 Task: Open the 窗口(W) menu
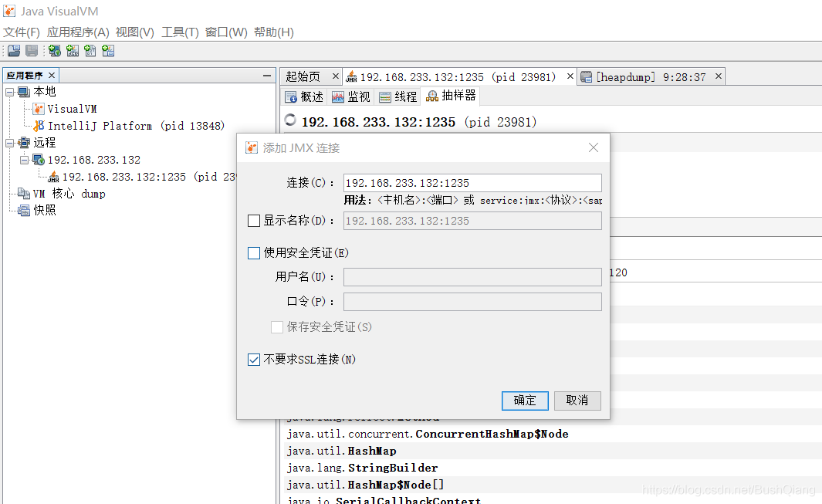(x=226, y=32)
